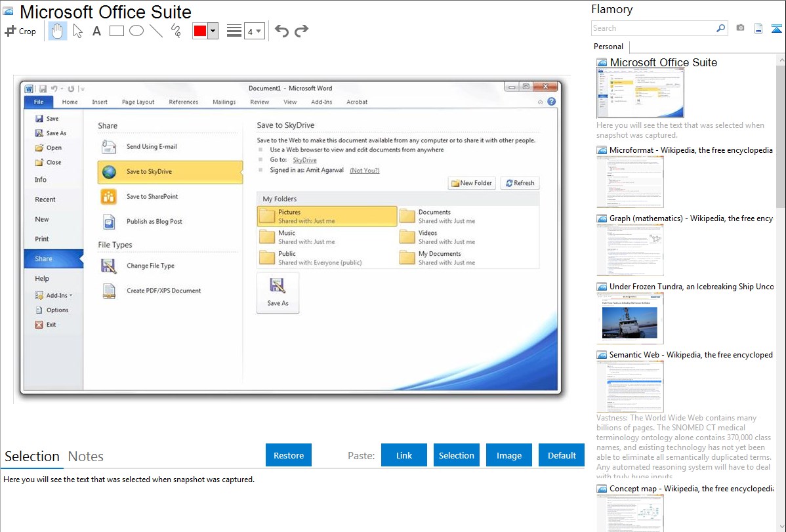The width and height of the screenshot is (786, 532).
Task: Click the Refresh button in SkyDrive pane
Action: coord(520,183)
